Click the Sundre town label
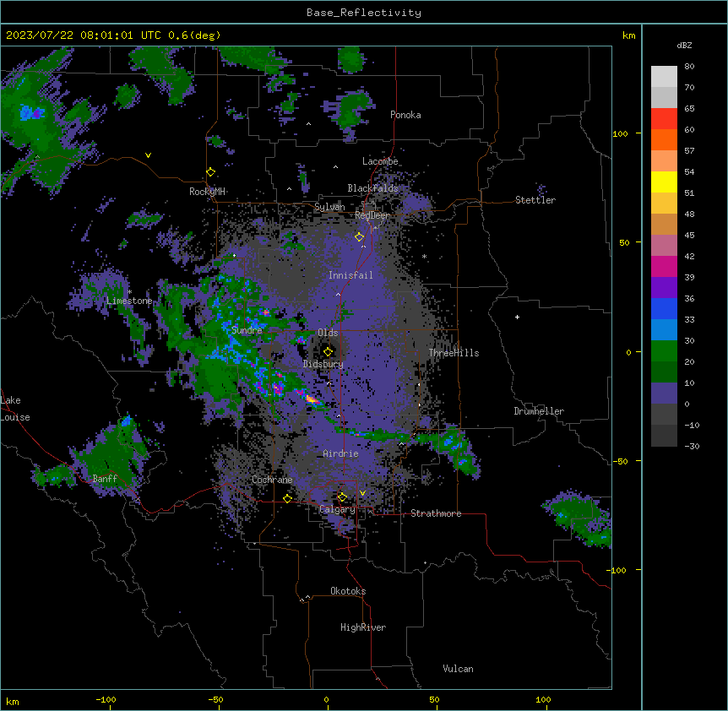The width and height of the screenshot is (728, 711). tap(247, 330)
